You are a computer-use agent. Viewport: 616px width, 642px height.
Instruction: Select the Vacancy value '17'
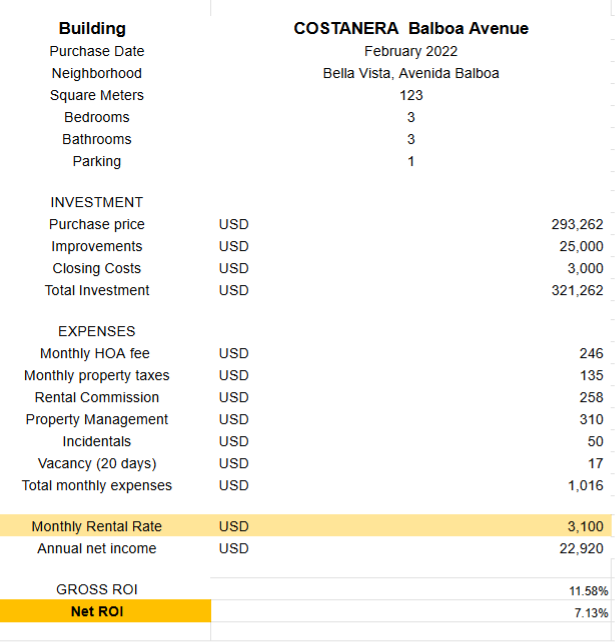click(596, 463)
